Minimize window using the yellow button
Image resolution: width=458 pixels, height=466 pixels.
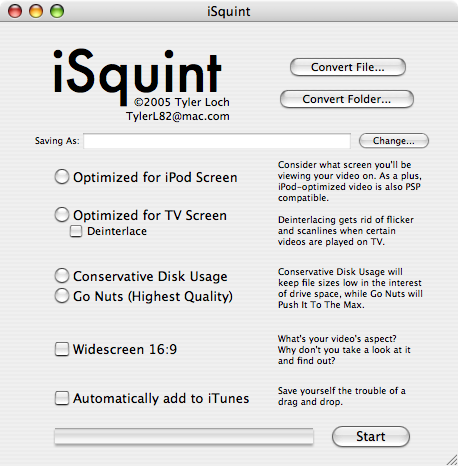coord(36,11)
